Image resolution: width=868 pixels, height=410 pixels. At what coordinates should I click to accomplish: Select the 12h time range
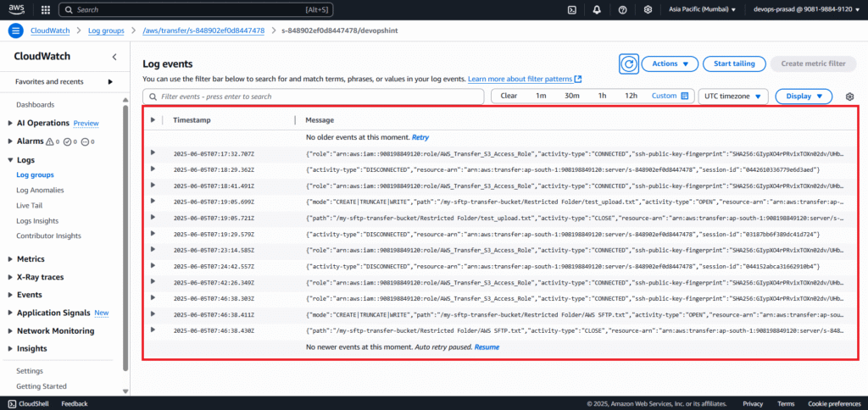pyautogui.click(x=631, y=96)
